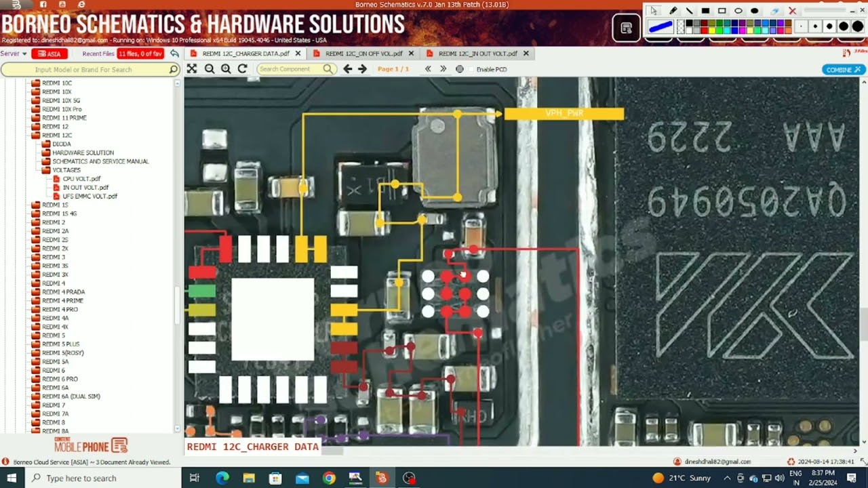The image size is (868, 488).
Task: Switch to REDMI 12C_ON OFF VOL.pdf tab
Action: [363, 54]
